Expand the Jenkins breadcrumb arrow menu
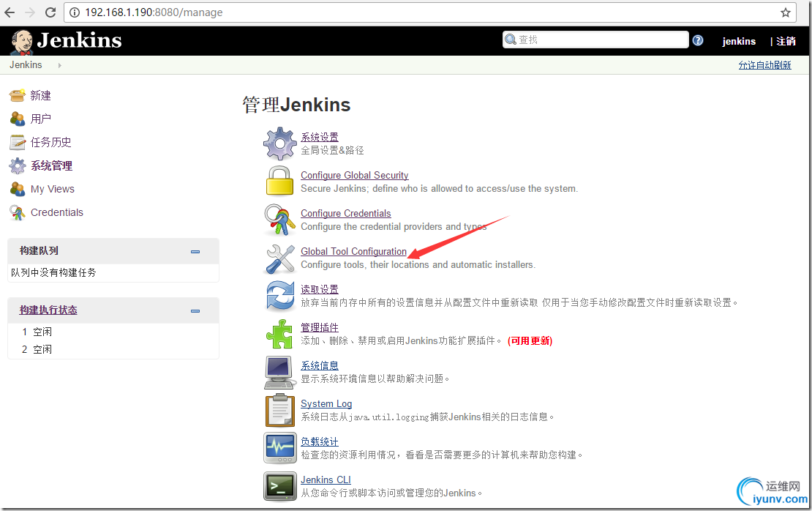 pyautogui.click(x=59, y=65)
